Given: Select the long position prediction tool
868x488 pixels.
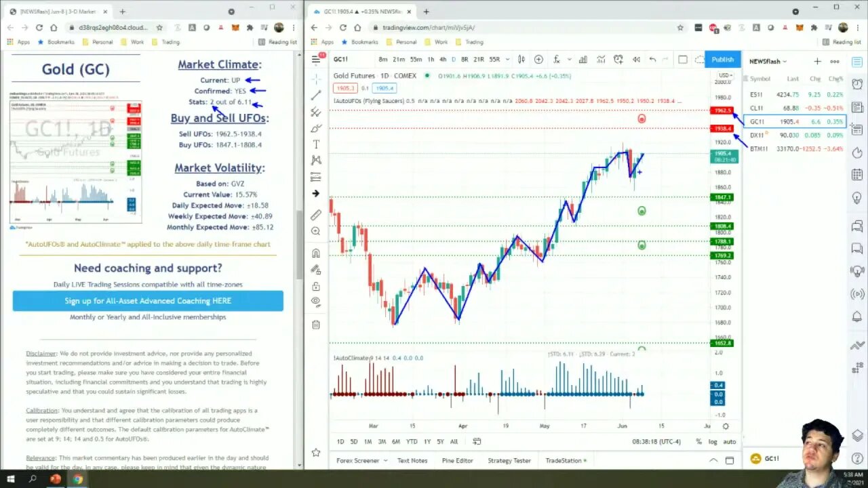Looking at the screenshot, I should click(x=316, y=177).
